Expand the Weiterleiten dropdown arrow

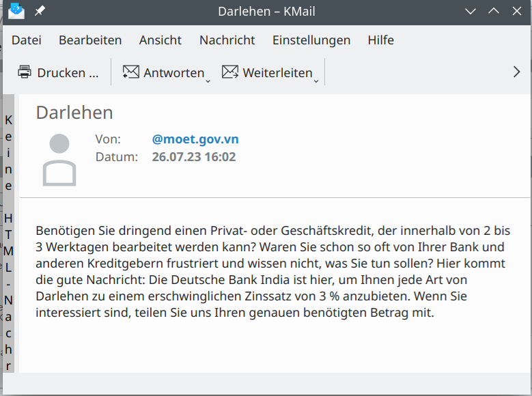(x=316, y=81)
